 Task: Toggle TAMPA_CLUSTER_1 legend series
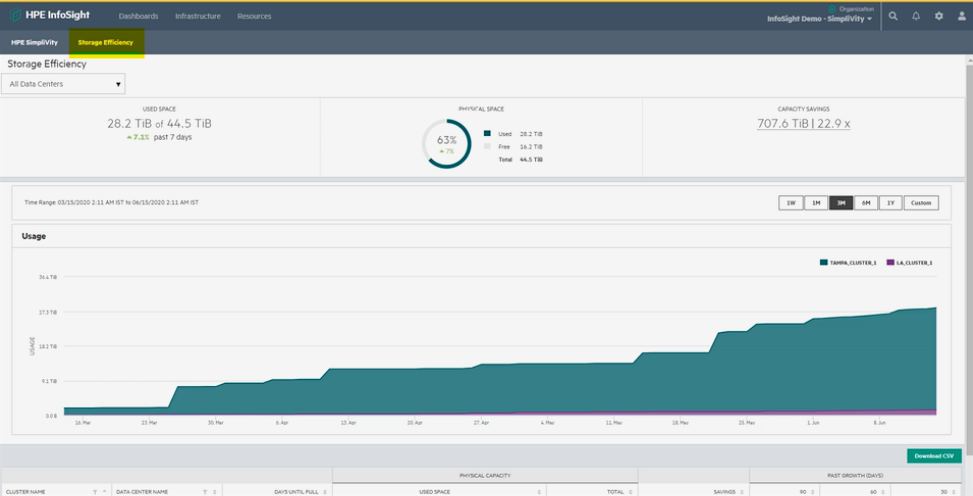[849, 262]
